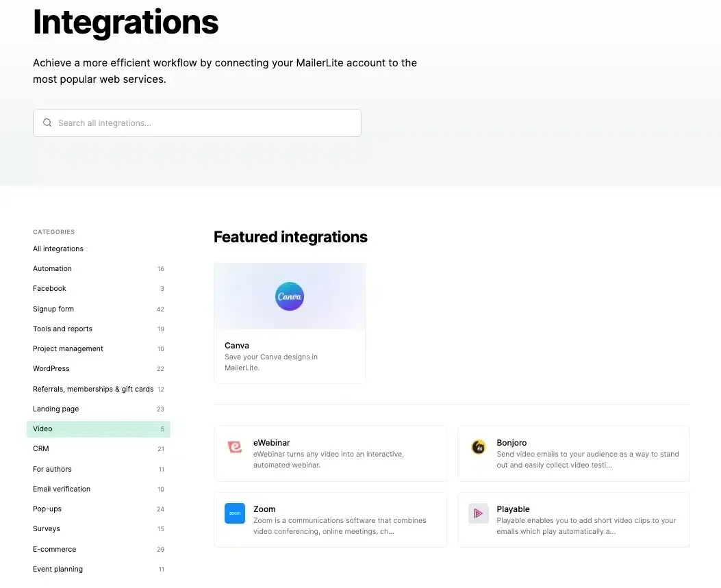Open the Automation category
The height and width of the screenshot is (588, 721).
pos(99,268)
